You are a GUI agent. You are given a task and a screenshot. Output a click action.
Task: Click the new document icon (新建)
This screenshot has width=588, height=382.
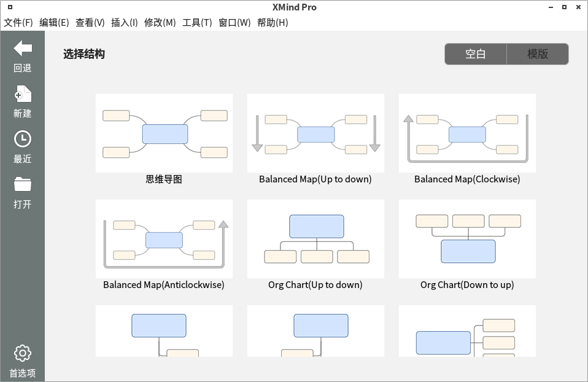(x=23, y=94)
